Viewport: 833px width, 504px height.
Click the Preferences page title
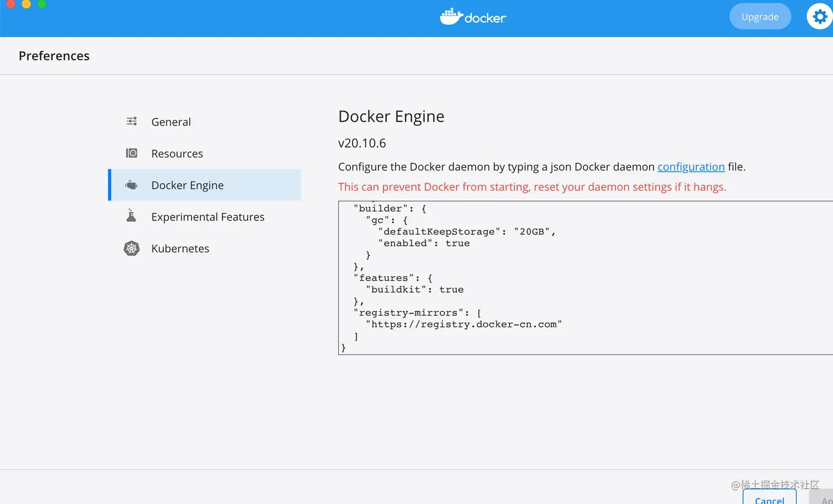click(x=54, y=56)
